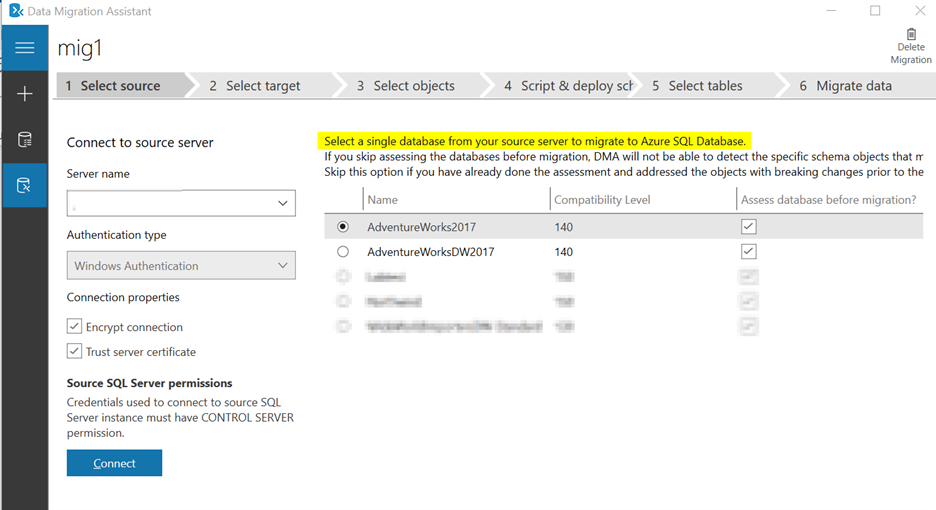The image size is (936, 510).
Task: Select the AdventureWorks2017 radio button
Action: [x=343, y=227]
